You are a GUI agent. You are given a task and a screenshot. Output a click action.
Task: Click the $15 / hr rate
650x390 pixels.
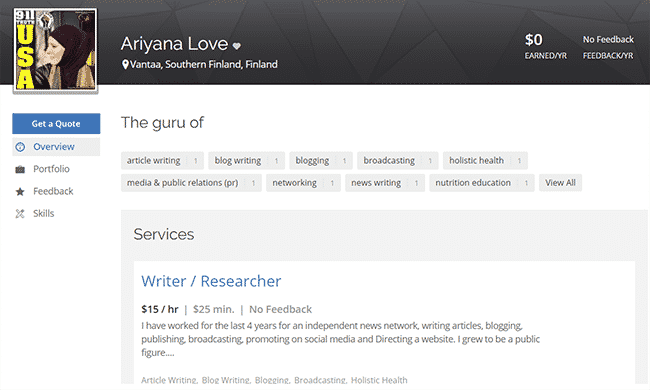click(x=160, y=309)
